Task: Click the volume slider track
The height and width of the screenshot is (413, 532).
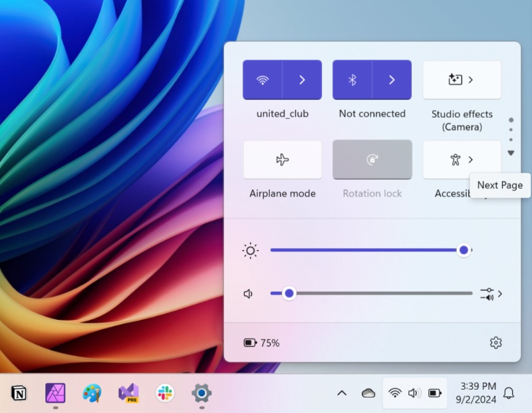Action: 379,293
